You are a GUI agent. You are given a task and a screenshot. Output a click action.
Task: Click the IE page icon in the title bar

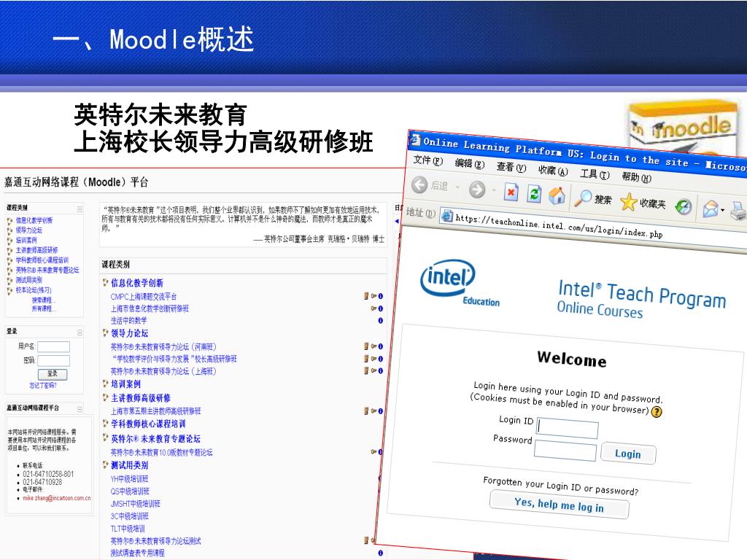[416, 140]
